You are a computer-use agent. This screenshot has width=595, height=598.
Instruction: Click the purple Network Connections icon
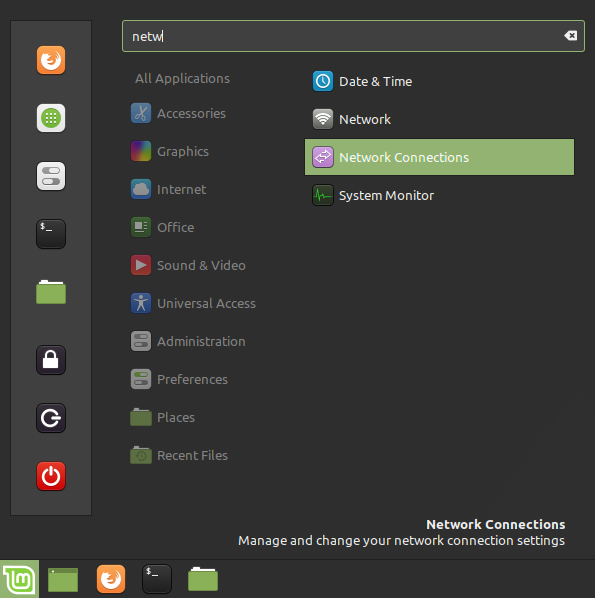(x=323, y=157)
